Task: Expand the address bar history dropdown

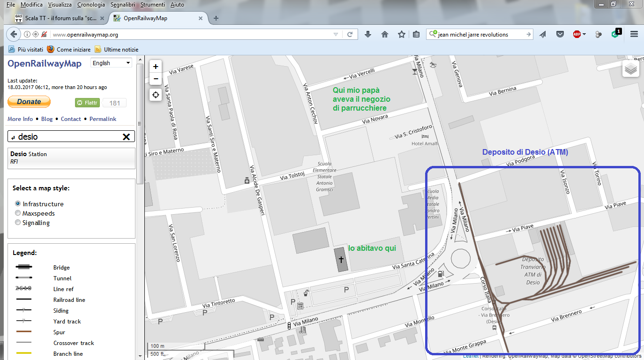Action: coord(336,34)
